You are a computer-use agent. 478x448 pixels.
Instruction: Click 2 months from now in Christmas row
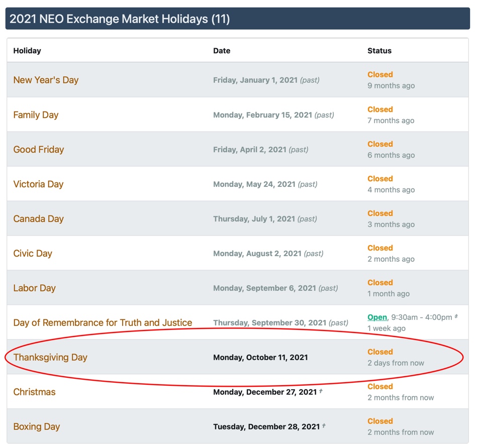(401, 398)
